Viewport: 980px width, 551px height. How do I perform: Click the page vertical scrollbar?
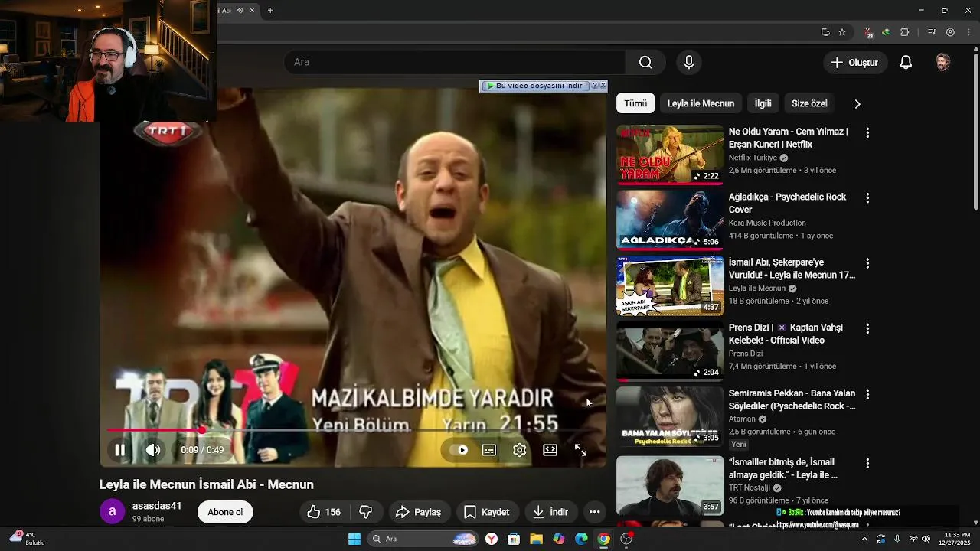[x=975, y=130]
